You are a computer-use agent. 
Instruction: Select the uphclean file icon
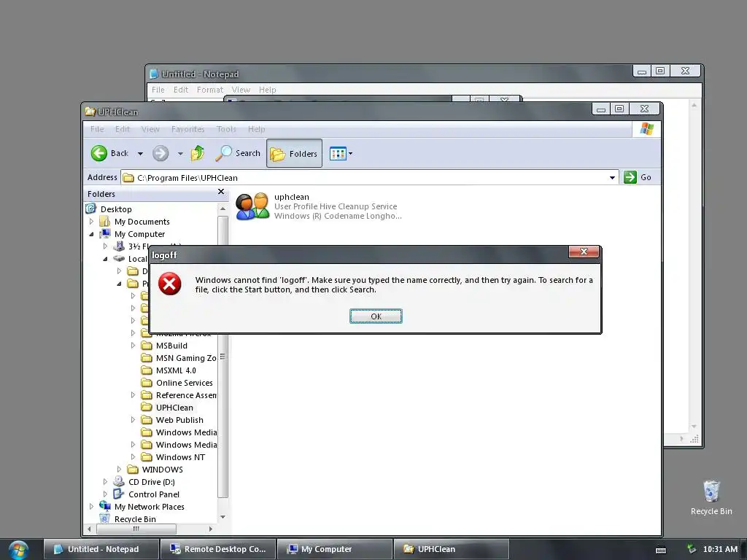pos(252,206)
